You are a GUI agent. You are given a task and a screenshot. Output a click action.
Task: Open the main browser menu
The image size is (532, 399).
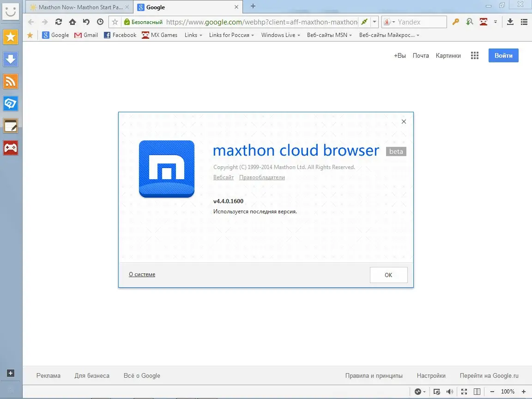pyautogui.click(x=524, y=22)
